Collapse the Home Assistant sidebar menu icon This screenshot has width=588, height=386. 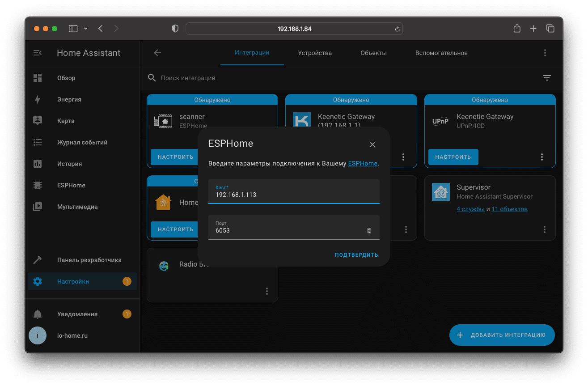pyautogui.click(x=38, y=53)
